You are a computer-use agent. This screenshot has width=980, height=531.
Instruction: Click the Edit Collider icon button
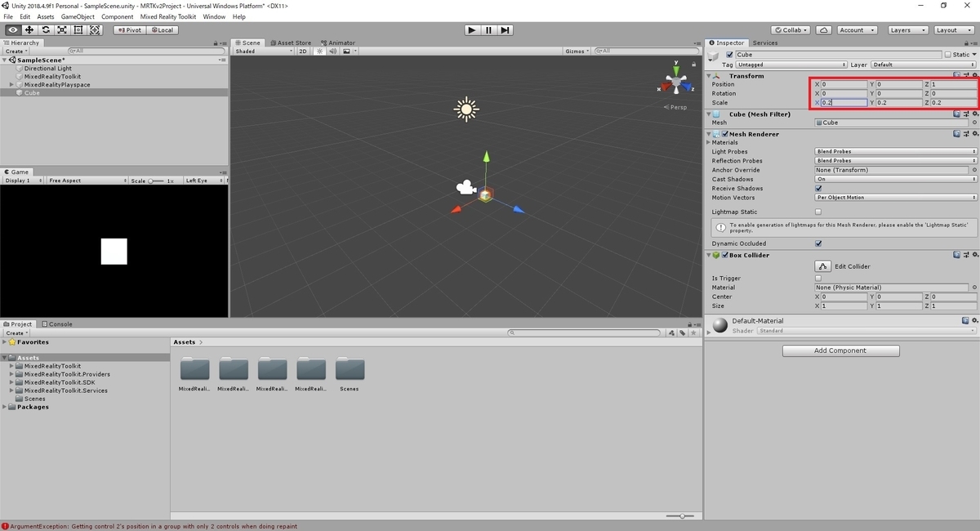pyautogui.click(x=822, y=266)
